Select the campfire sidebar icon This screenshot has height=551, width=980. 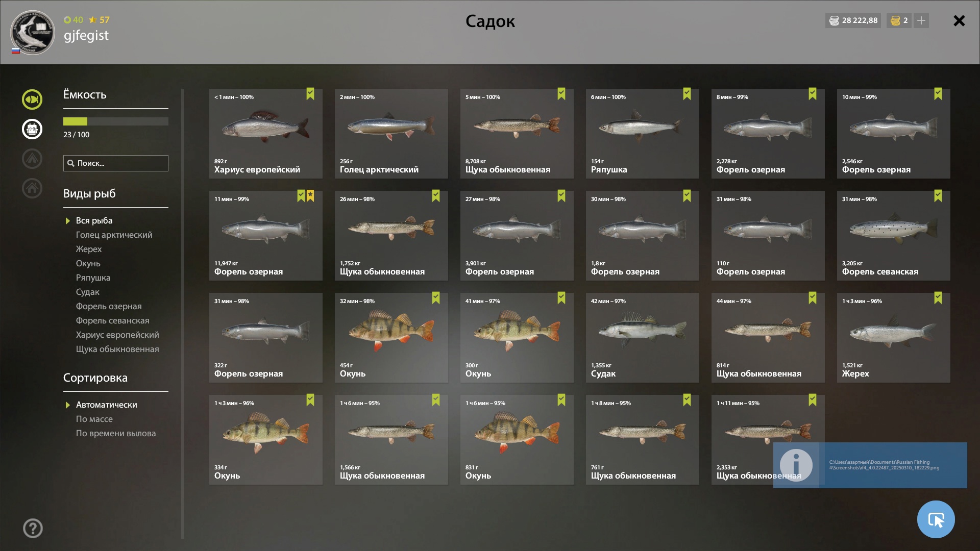point(32,159)
